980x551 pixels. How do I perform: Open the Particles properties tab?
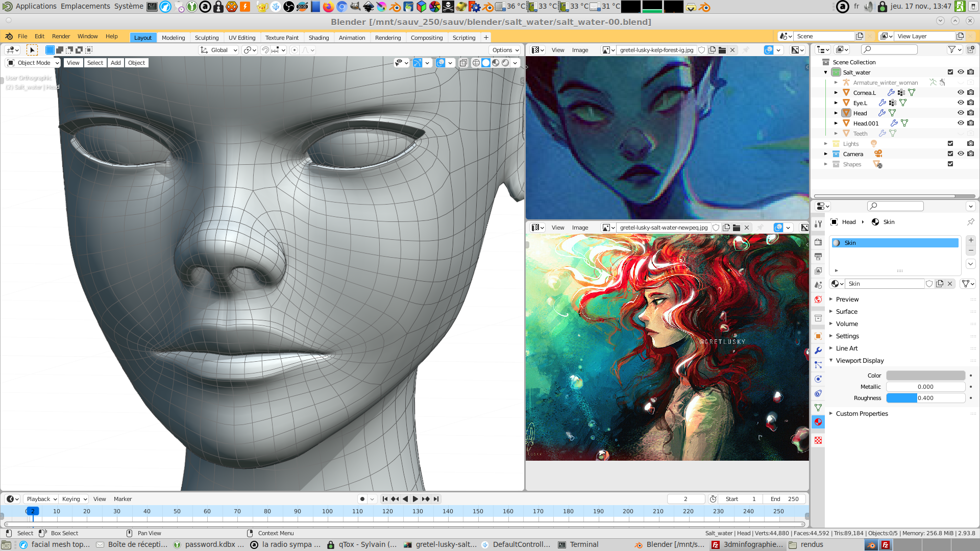tap(818, 365)
